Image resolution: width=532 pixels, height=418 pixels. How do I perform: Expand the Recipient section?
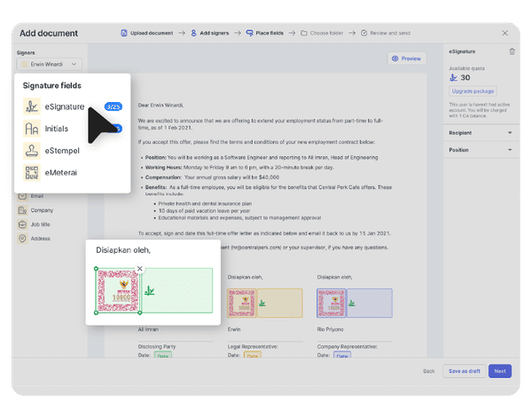point(511,132)
